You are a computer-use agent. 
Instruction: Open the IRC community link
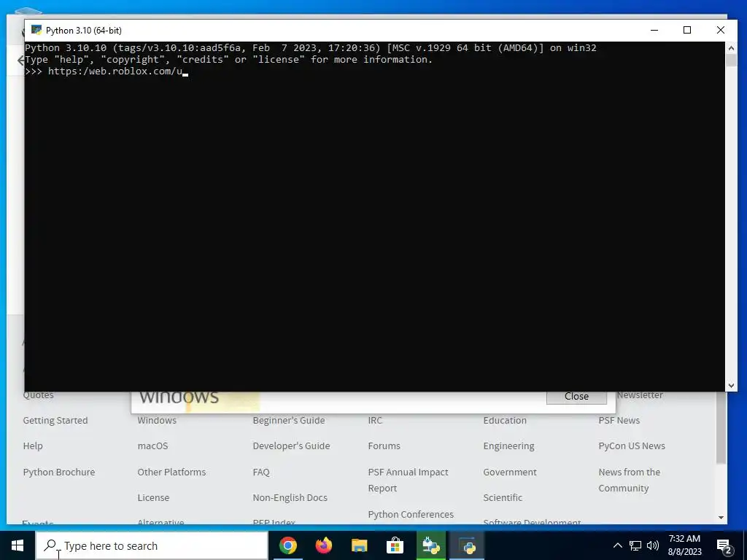click(375, 421)
